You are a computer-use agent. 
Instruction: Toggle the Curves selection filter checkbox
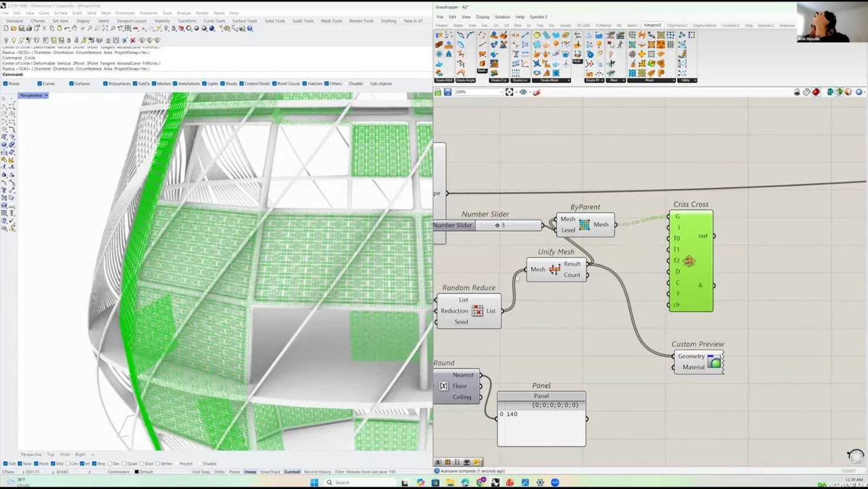(x=39, y=84)
